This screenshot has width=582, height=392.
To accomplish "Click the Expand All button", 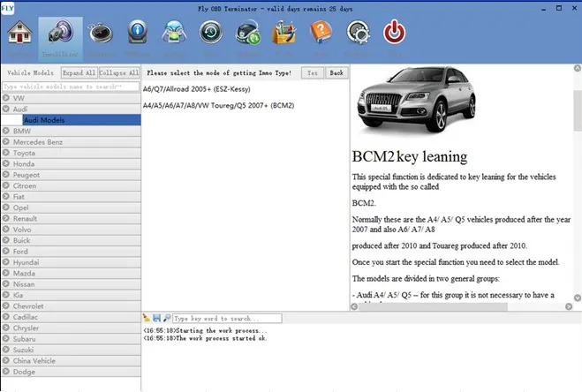I will [x=79, y=72].
